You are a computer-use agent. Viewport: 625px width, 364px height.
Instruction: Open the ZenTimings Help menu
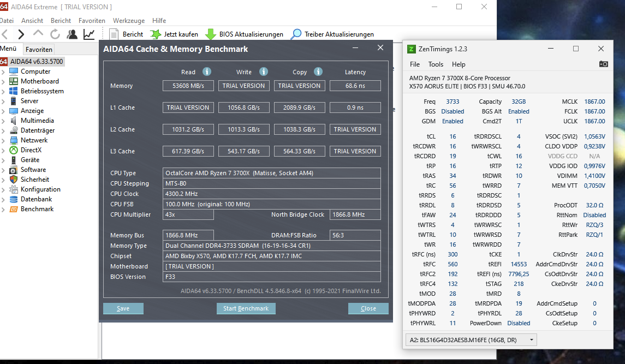point(459,64)
